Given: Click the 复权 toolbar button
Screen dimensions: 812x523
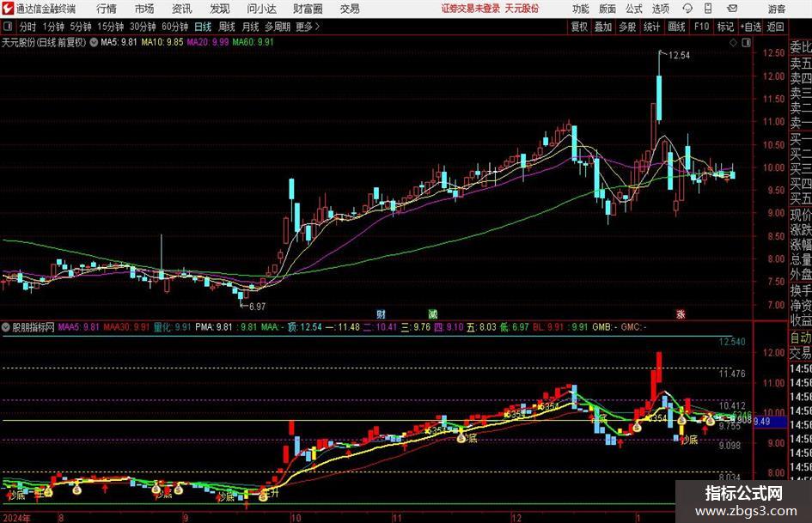Looking at the screenshot, I should (x=579, y=27).
